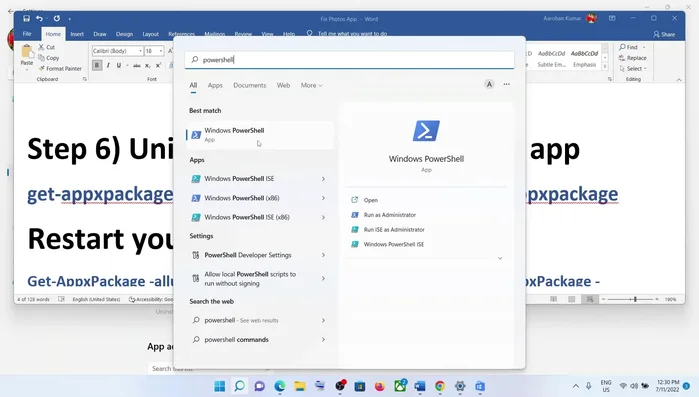This screenshot has height=397, width=699.
Task: Click Replace in Word's Editing group
Action: pyautogui.click(x=633, y=58)
